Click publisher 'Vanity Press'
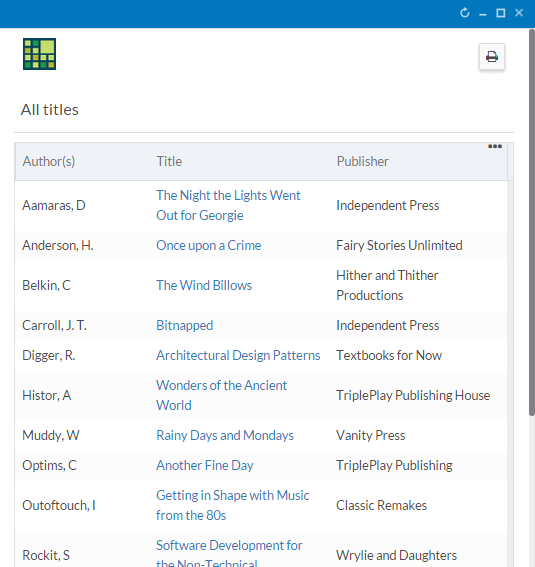Viewport: 535px width, 567px height. click(x=371, y=435)
